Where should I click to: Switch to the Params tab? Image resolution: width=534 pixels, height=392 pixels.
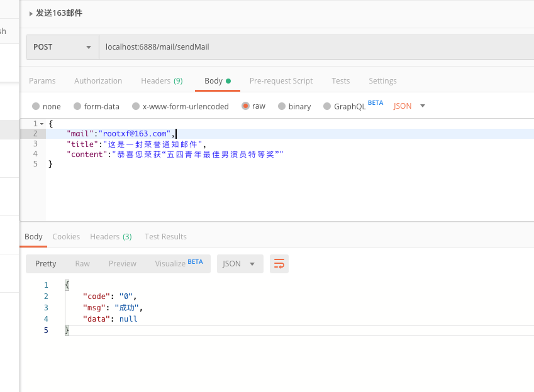[42, 81]
